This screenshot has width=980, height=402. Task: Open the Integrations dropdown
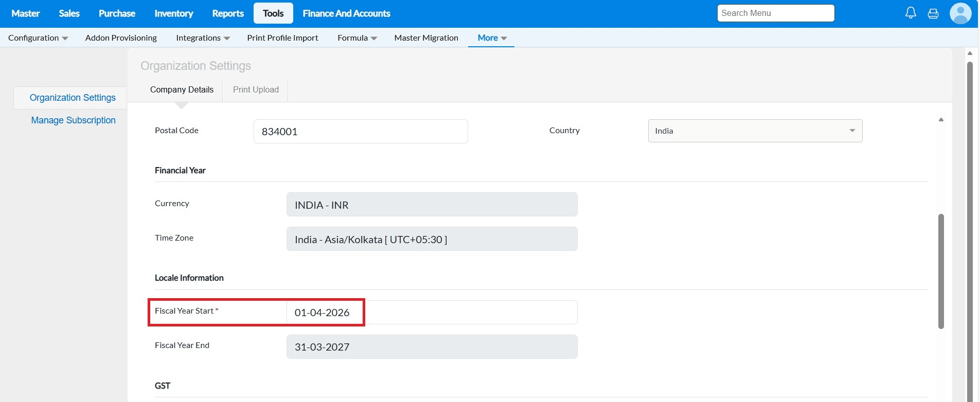pos(203,38)
